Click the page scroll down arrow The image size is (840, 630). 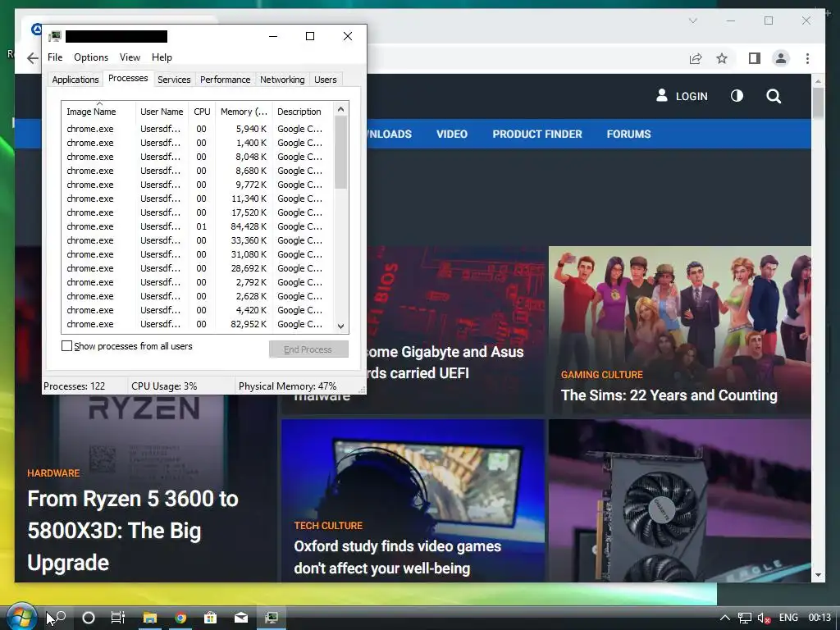(x=818, y=575)
